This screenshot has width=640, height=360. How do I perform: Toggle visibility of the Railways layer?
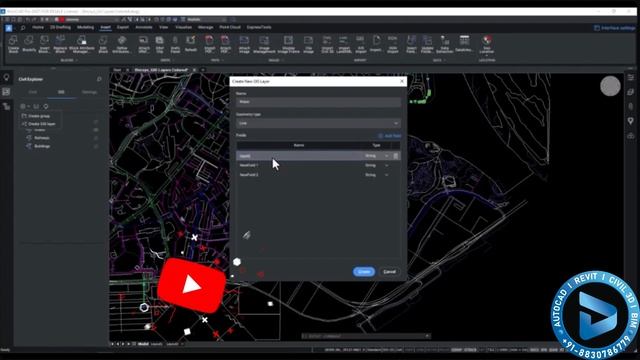click(x=96, y=138)
